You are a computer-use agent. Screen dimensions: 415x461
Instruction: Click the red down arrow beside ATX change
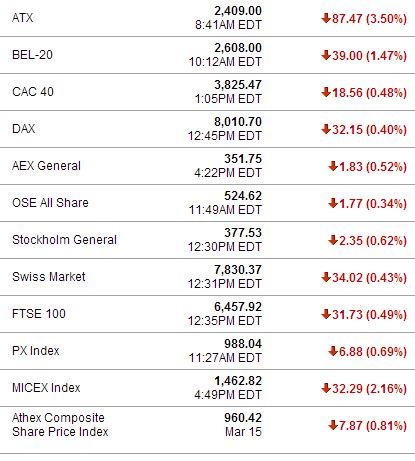326,18
